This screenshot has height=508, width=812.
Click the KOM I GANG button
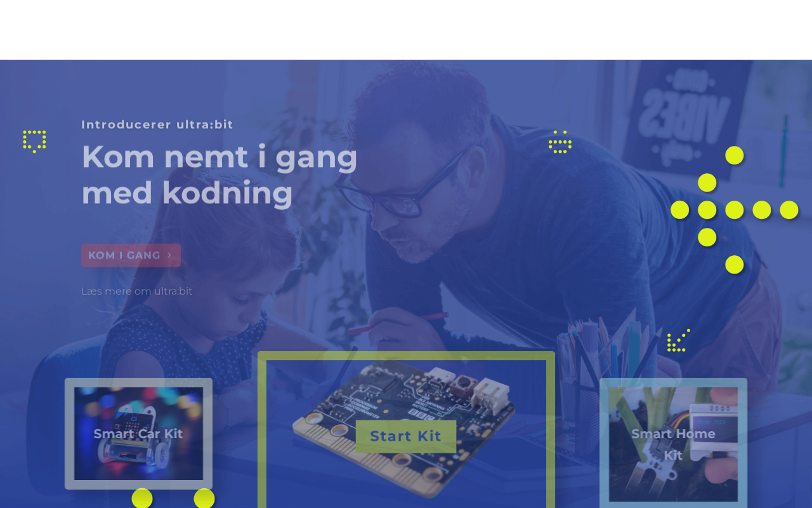click(x=131, y=255)
